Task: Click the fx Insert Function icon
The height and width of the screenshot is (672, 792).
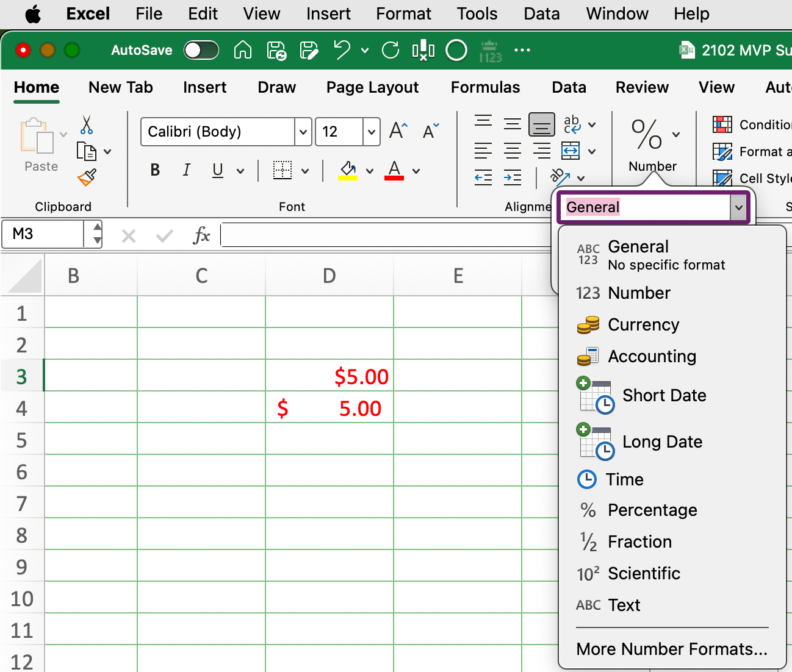Action: [201, 235]
